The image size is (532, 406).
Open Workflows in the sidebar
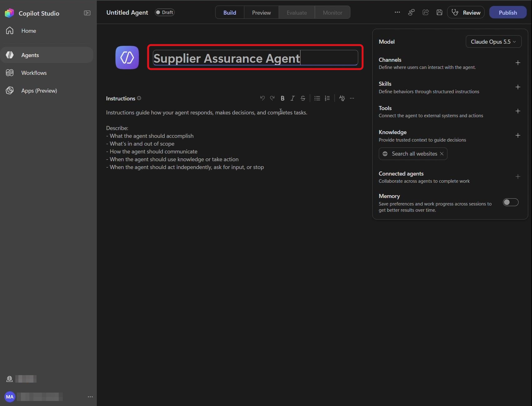(47, 73)
